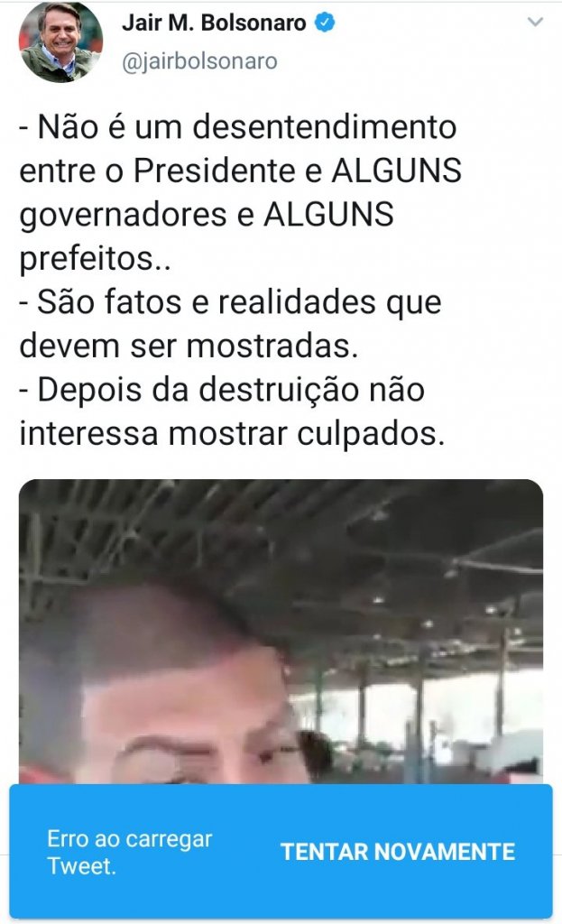
Task: Click the 'São fatos e realidades que' line
Action: coord(230,302)
